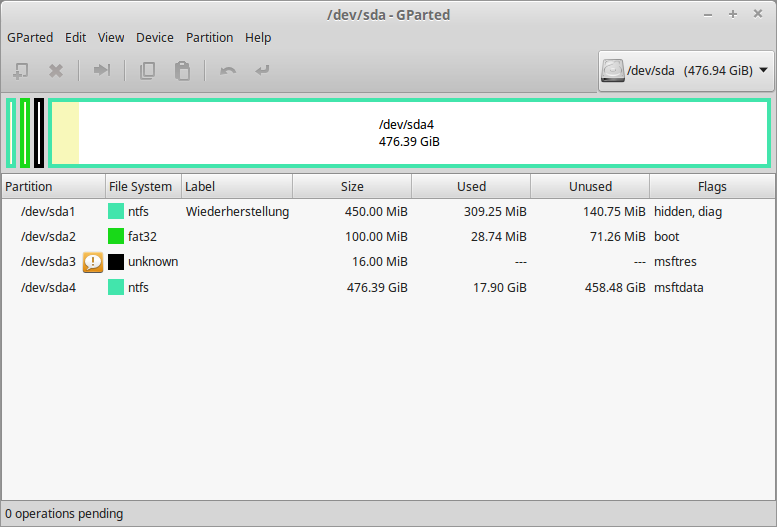Click the New partition toolbar icon
Viewport: 777px width, 527px height.
pos(20,71)
